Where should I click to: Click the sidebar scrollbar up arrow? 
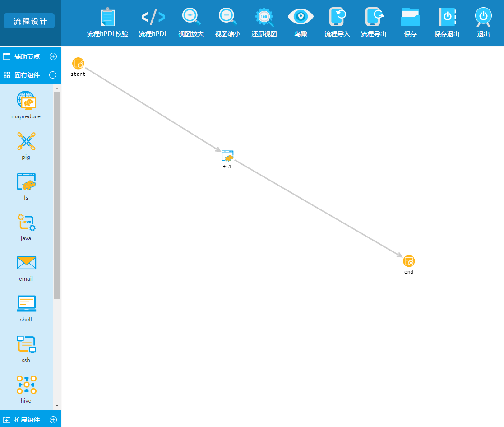[57, 88]
